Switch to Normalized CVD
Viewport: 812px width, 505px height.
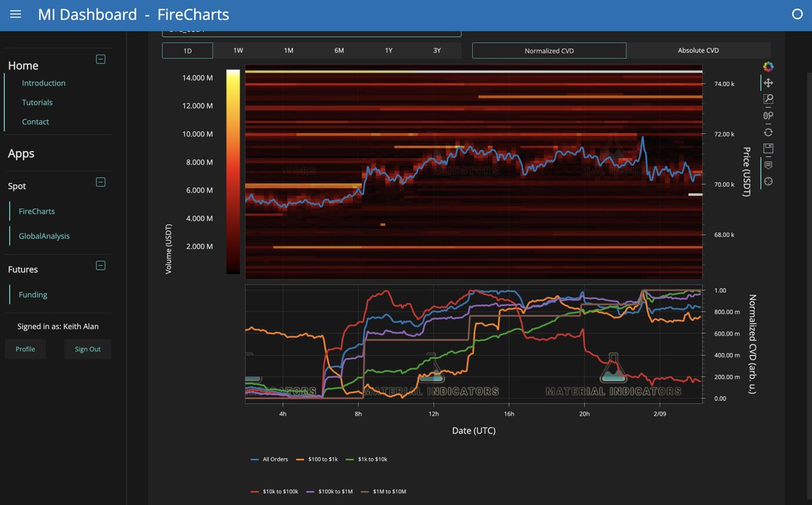549,51
